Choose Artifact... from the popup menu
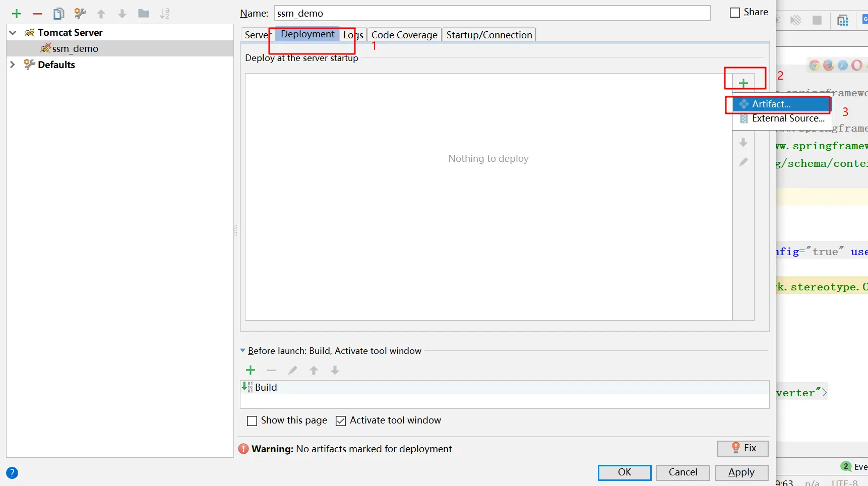868x486 pixels. 781,104
